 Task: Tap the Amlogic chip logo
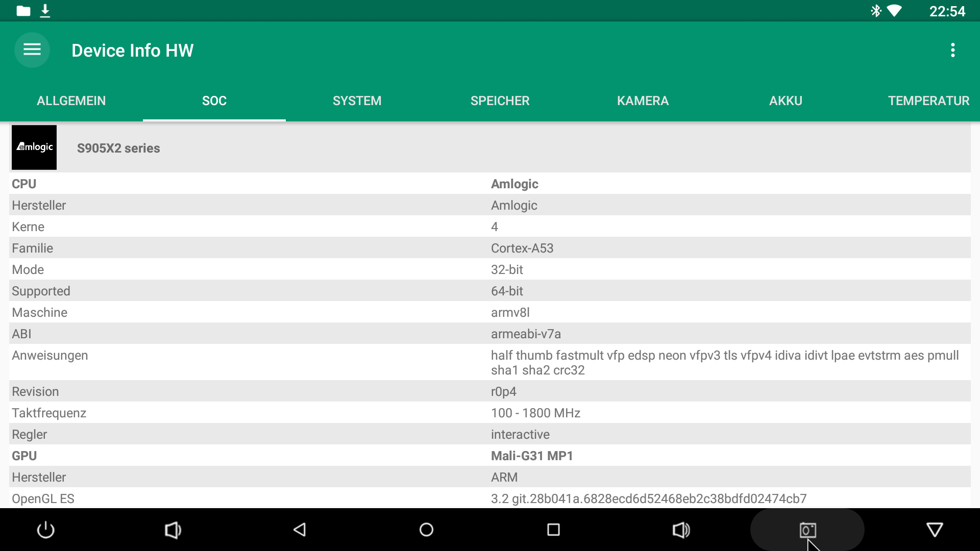(x=34, y=147)
